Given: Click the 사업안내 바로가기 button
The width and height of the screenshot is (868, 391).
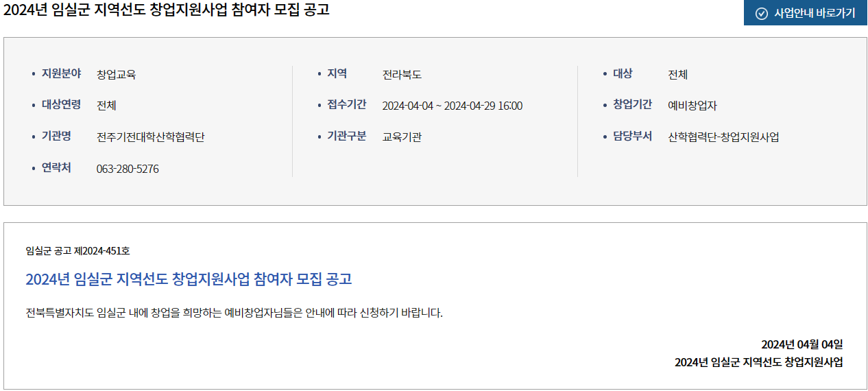Looking at the screenshot, I should tap(806, 13).
